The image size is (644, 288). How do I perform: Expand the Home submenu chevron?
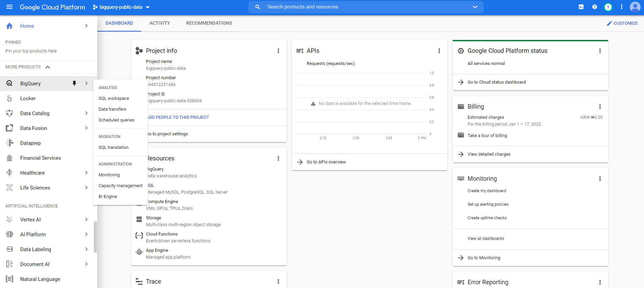pos(86,26)
